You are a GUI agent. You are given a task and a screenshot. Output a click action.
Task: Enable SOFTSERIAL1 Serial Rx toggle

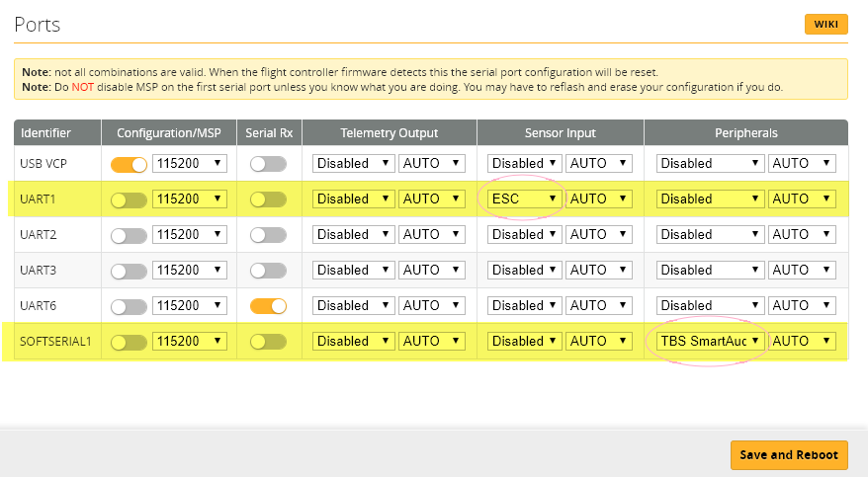[268, 341]
